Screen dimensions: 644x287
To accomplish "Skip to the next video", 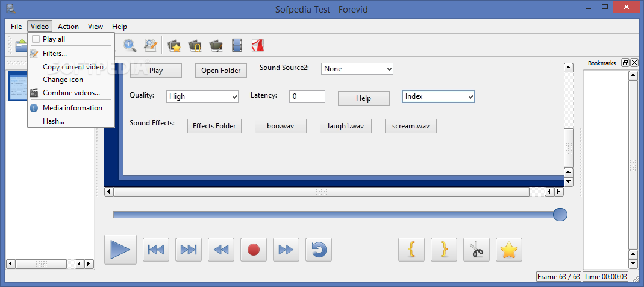I will click(x=189, y=250).
